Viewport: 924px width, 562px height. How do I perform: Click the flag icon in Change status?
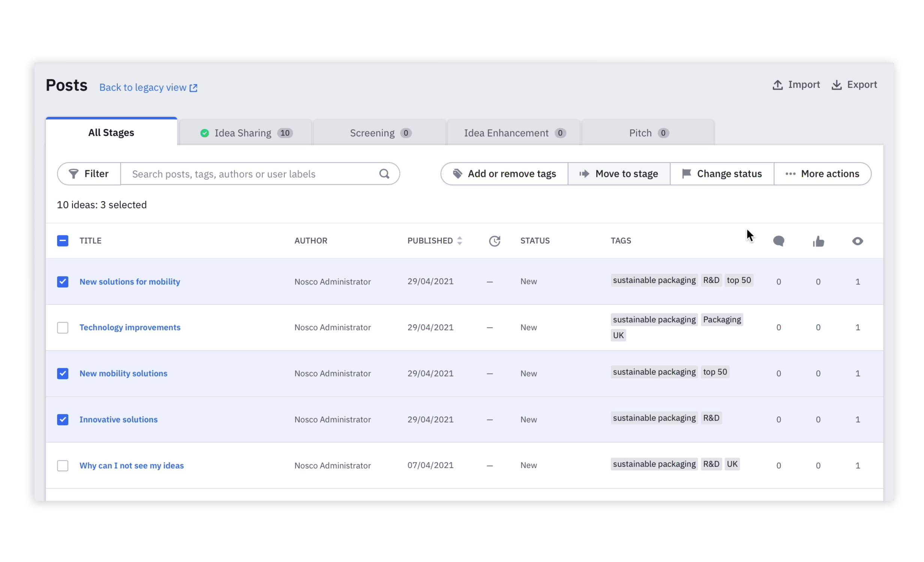(686, 174)
